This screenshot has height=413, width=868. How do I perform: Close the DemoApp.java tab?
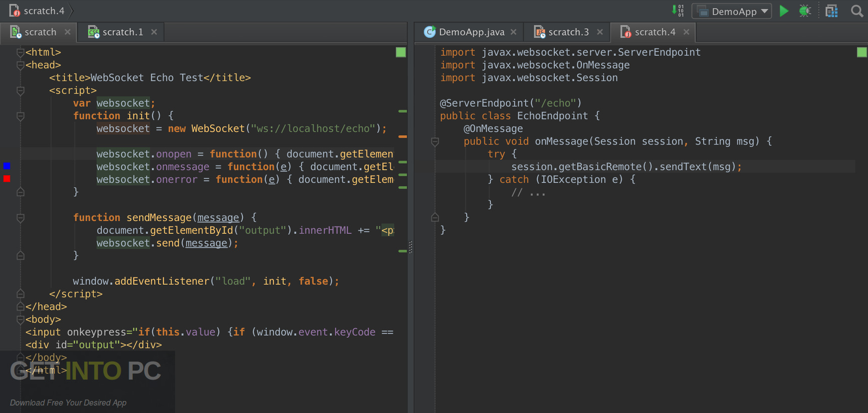513,32
